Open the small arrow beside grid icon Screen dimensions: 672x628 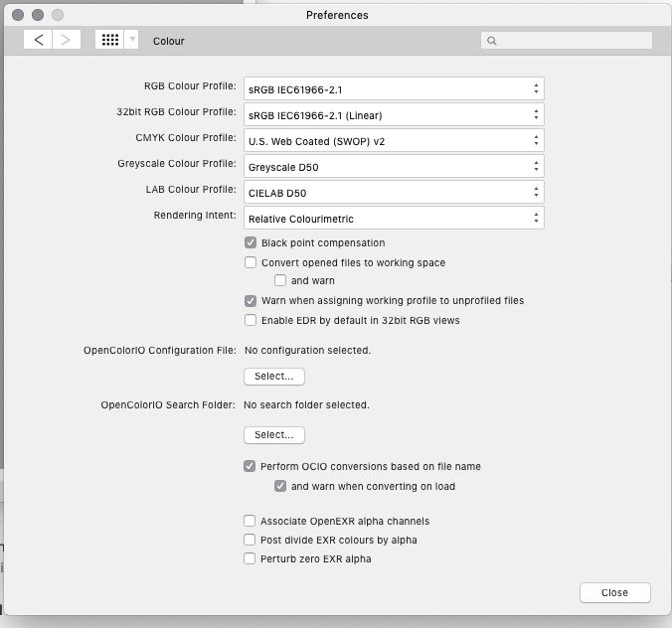click(x=131, y=40)
